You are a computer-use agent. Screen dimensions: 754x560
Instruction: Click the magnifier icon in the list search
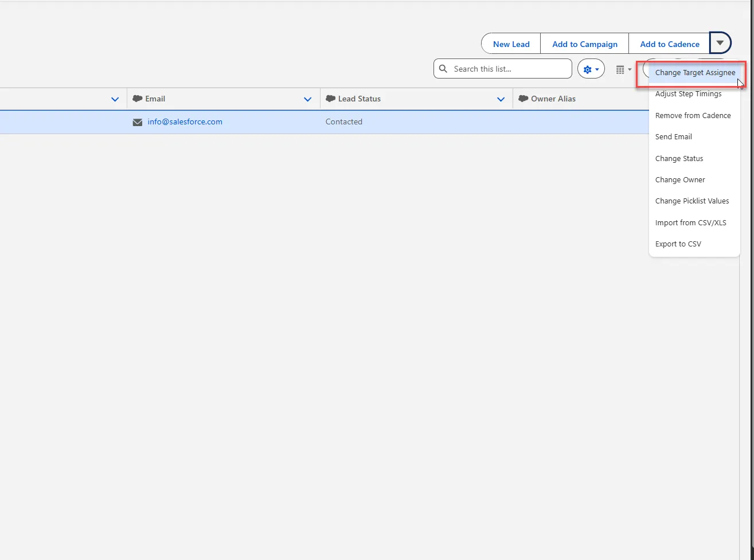coord(443,69)
